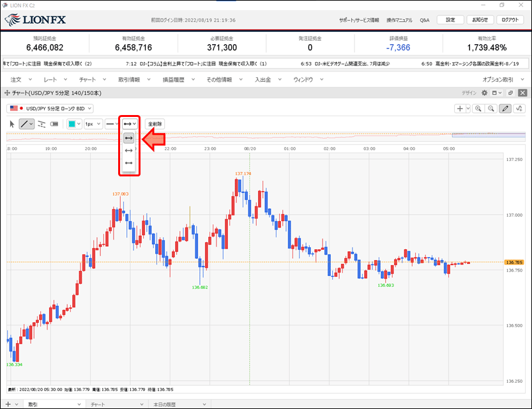Open the 操作マニュアル link

pyautogui.click(x=399, y=20)
